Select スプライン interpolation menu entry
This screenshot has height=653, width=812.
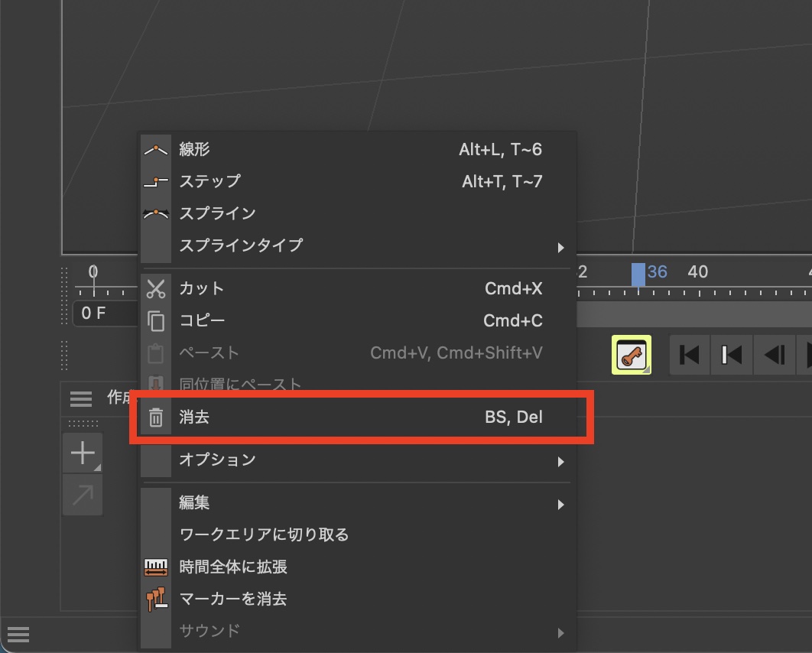pyautogui.click(x=217, y=213)
